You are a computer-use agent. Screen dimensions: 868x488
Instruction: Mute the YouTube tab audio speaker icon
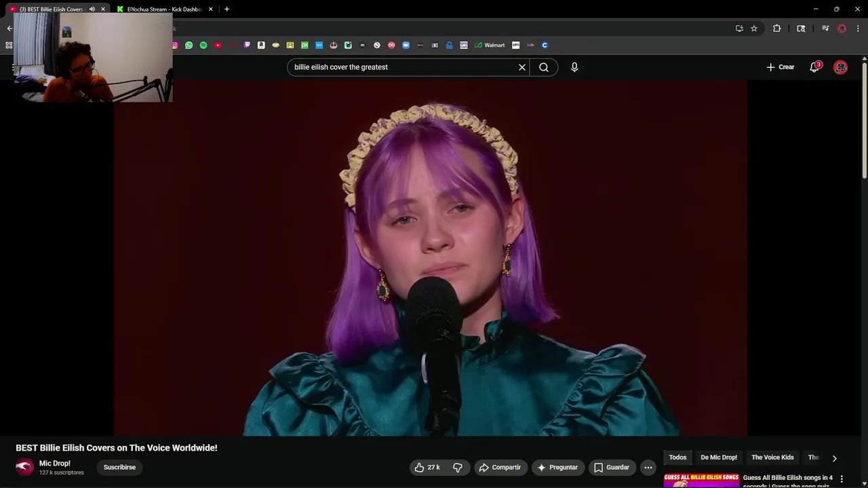[x=92, y=9]
